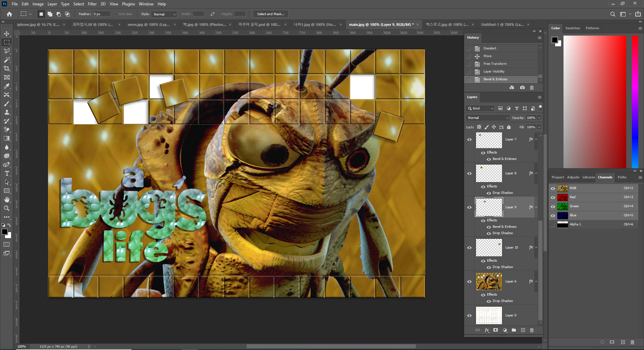Image resolution: width=644 pixels, height=350 pixels.
Task: Select the Pen tool
Action: point(7,165)
